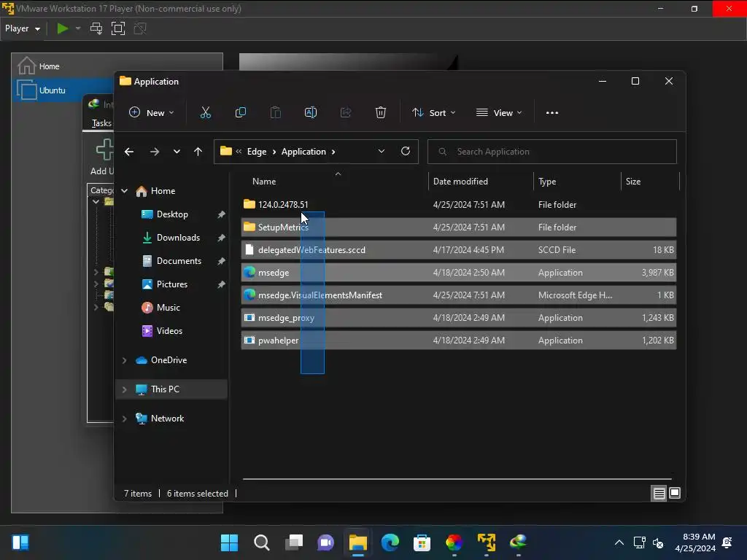Click the Paste icon in Explorer toolbar
747x560 pixels.
pyautogui.click(x=275, y=113)
